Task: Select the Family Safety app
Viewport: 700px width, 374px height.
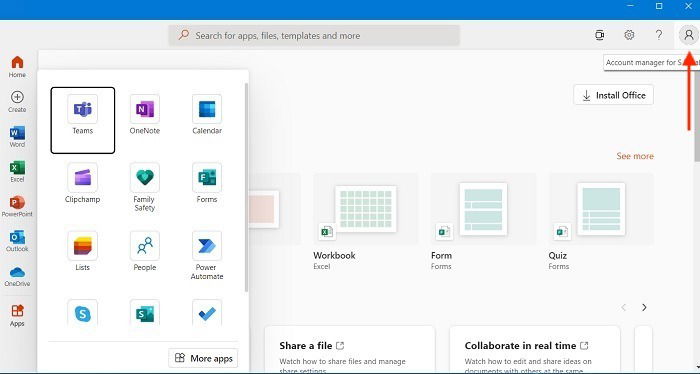Action: click(145, 187)
